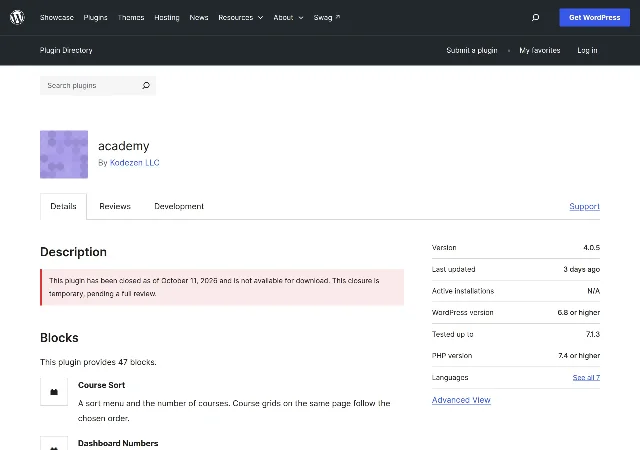Click the Log in link
Viewport: 640px width, 450px height.
[587, 50]
